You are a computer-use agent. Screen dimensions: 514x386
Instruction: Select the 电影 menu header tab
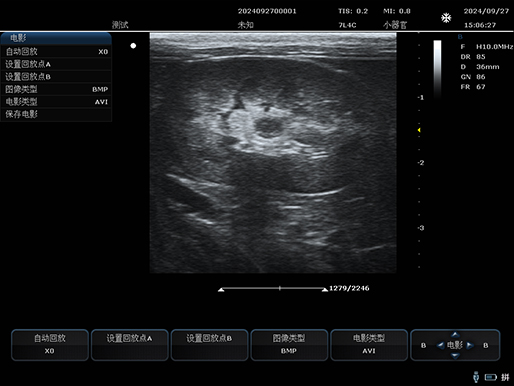(x=56, y=38)
